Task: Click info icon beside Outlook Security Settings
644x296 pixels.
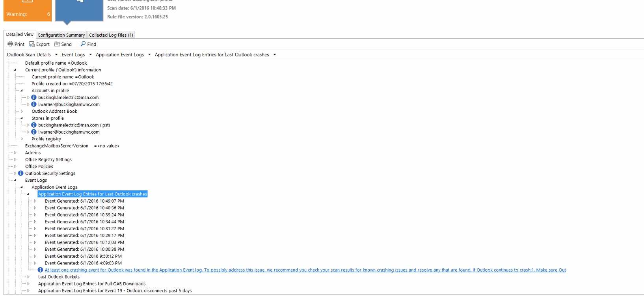Action: tap(21, 173)
